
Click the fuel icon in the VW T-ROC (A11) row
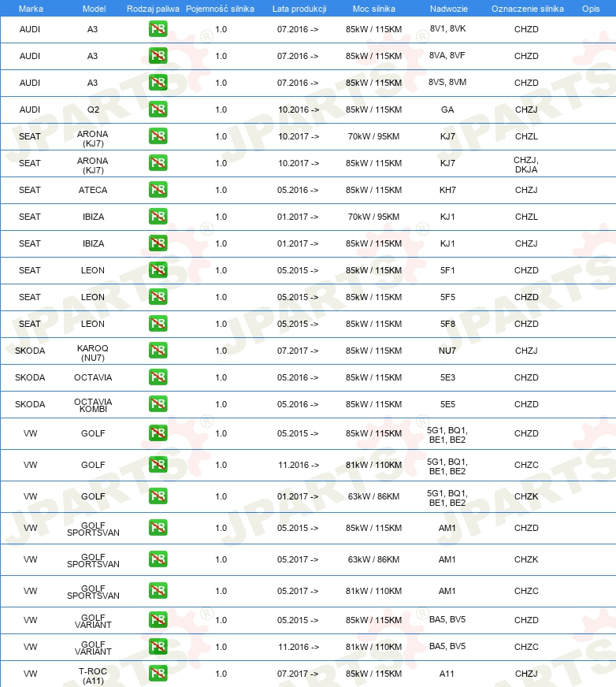[158, 673]
